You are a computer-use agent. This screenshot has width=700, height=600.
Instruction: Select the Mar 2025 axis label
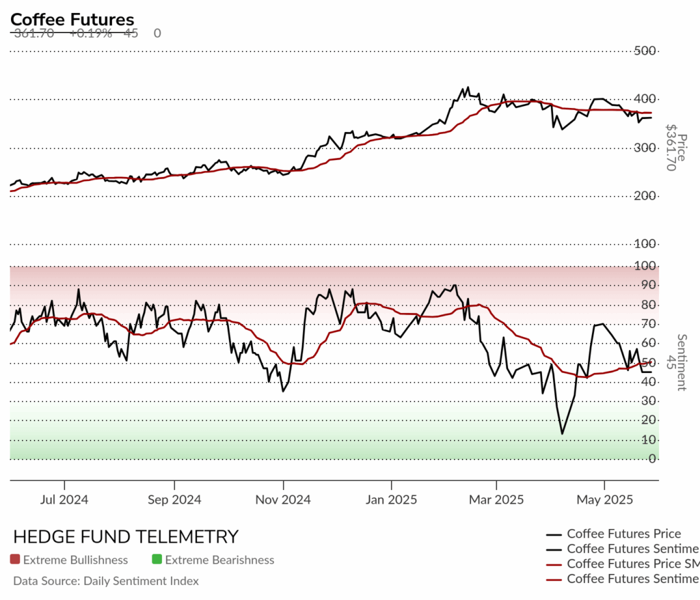tap(496, 500)
